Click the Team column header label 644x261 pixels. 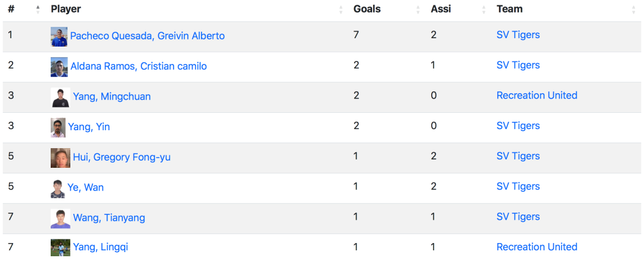point(509,9)
